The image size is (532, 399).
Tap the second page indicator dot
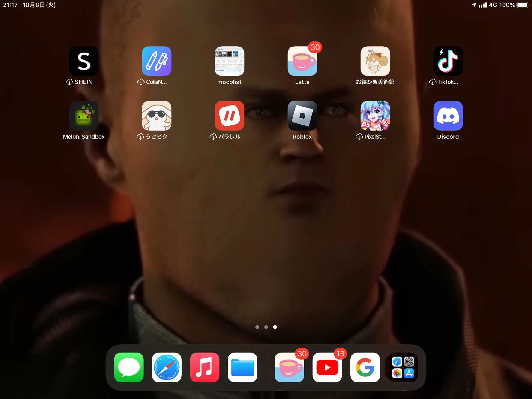(266, 327)
